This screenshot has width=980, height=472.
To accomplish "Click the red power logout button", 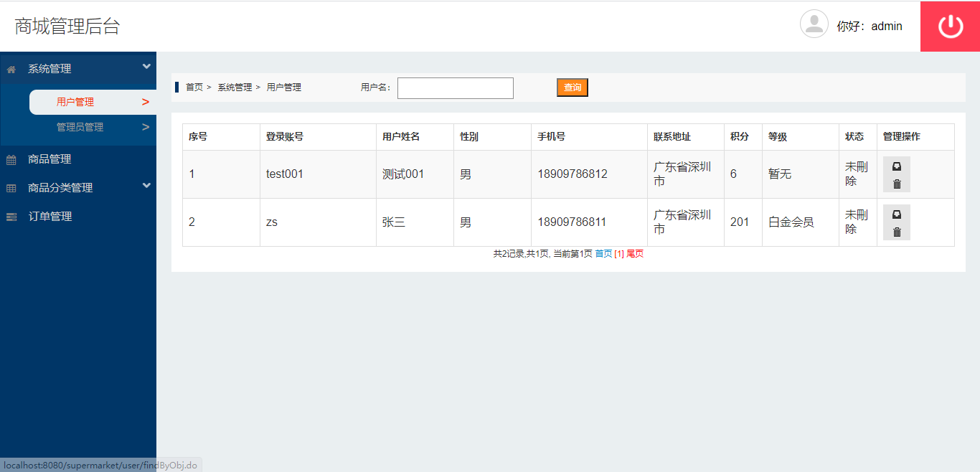I will click(950, 27).
